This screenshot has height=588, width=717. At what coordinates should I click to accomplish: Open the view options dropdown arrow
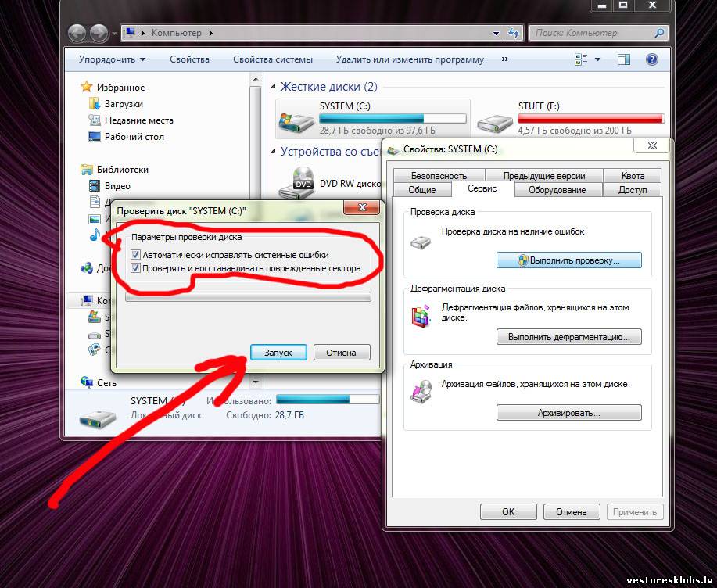pos(598,59)
